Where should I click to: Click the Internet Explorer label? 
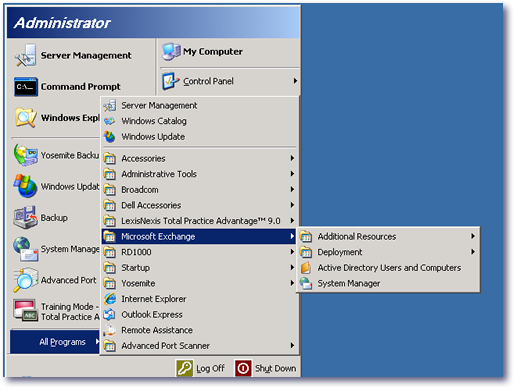(154, 299)
